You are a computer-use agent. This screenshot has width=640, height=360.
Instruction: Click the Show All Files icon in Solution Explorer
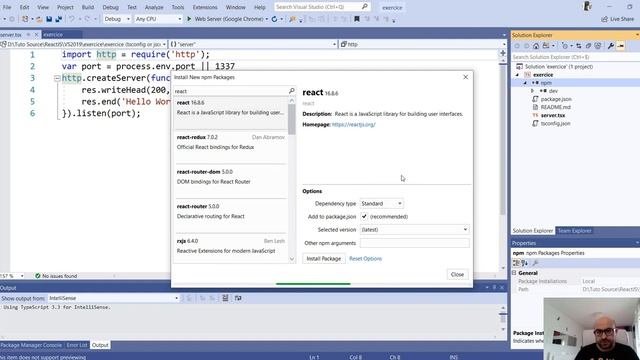point(598,46)
